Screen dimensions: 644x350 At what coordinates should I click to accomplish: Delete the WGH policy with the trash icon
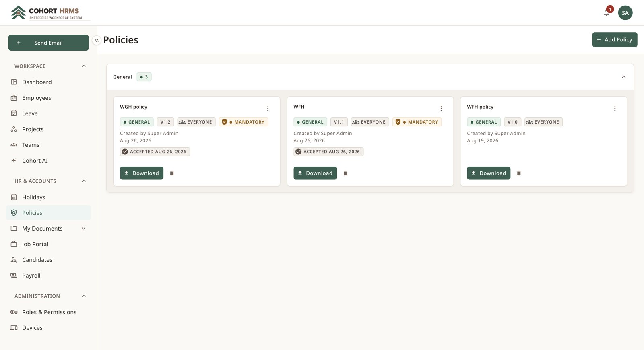172,173
